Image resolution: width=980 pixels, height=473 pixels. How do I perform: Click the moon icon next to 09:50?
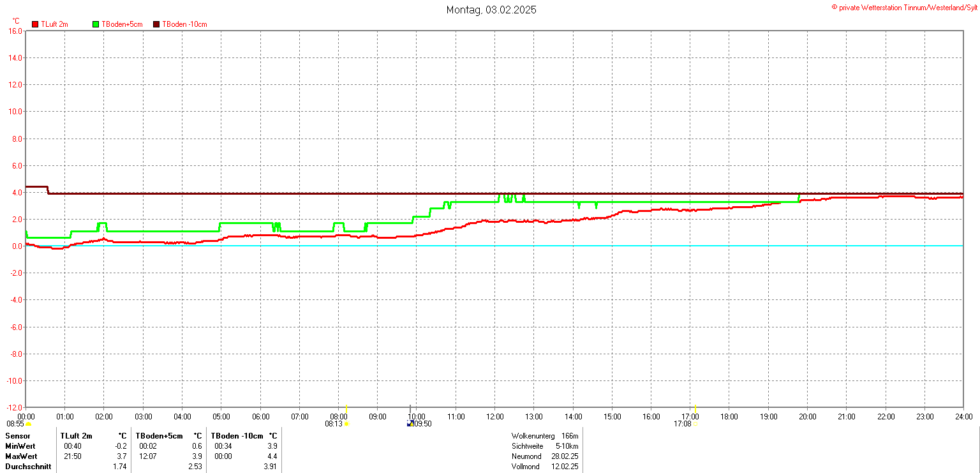click(x=410, y=423)
